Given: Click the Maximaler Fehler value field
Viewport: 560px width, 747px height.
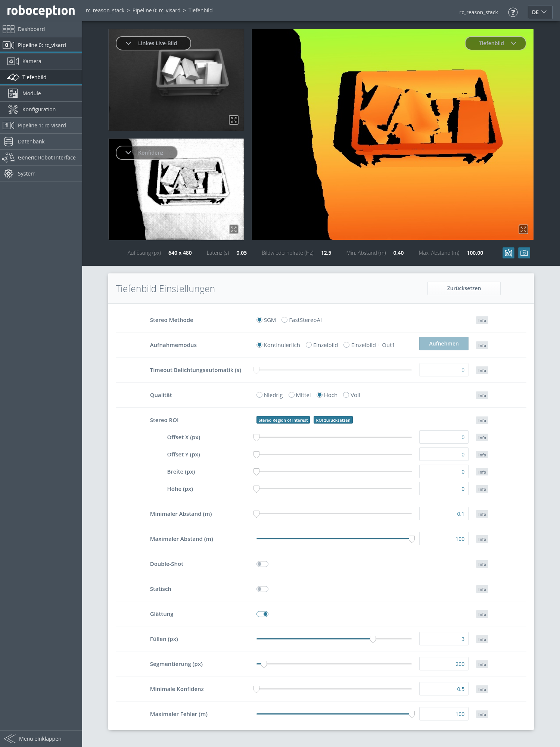Looking at the screenshot, I should 444,714.
